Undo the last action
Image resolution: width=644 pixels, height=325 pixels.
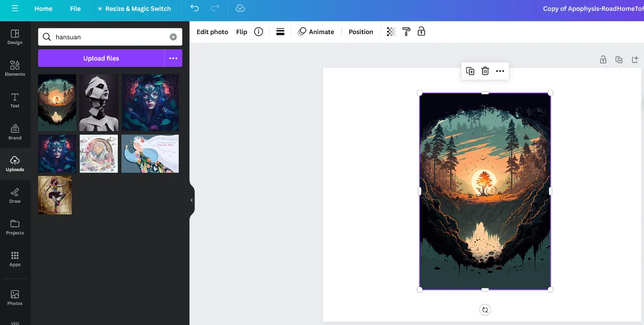195,8
